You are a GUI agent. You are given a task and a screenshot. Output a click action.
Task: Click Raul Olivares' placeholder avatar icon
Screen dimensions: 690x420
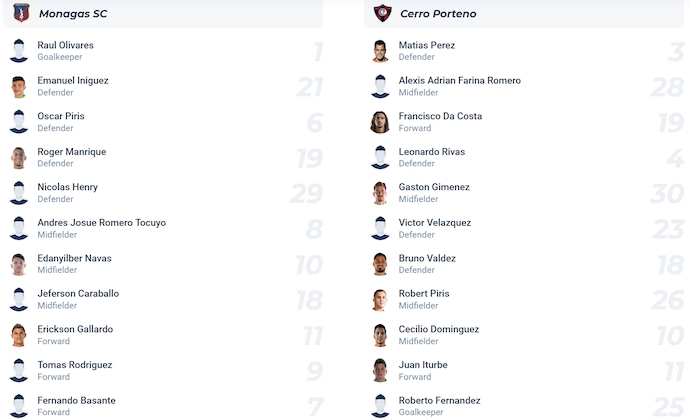click(19, 51)
